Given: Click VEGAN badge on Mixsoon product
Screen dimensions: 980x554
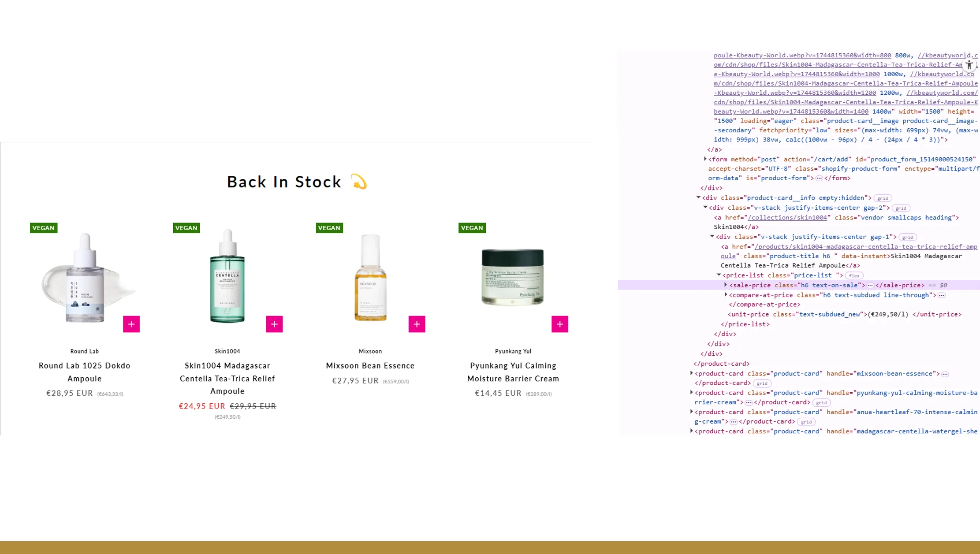Looking at the screenshot, I should (x=329, y=228).
